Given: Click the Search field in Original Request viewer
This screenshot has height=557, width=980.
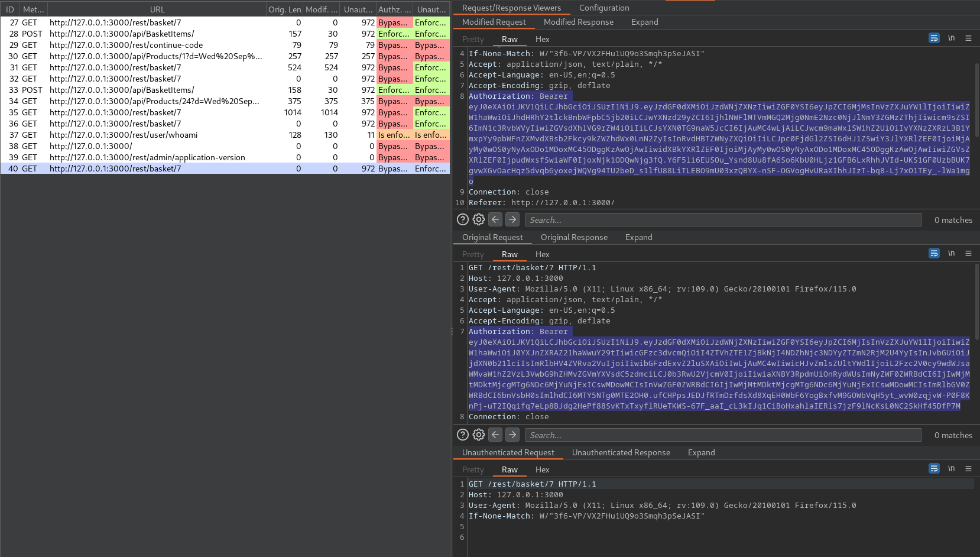Looking at the screenshot, I should 722,435.
